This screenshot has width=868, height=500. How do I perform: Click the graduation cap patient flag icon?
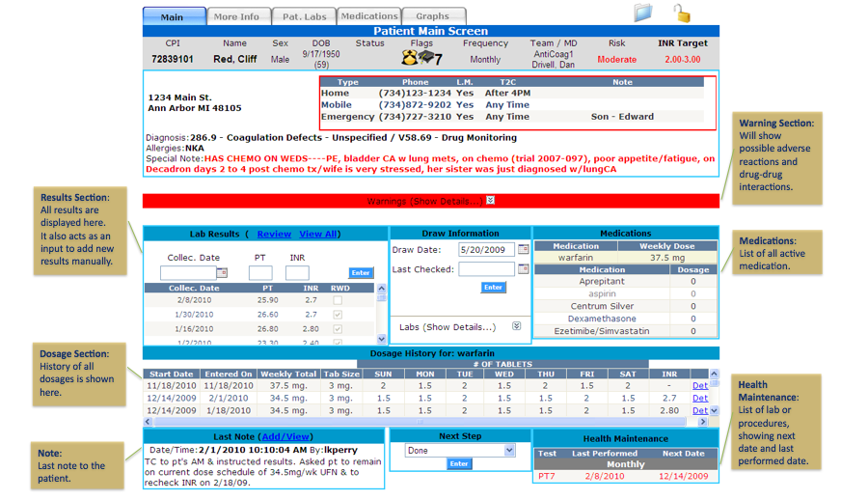pyautogui.click(x=425, y=57)
